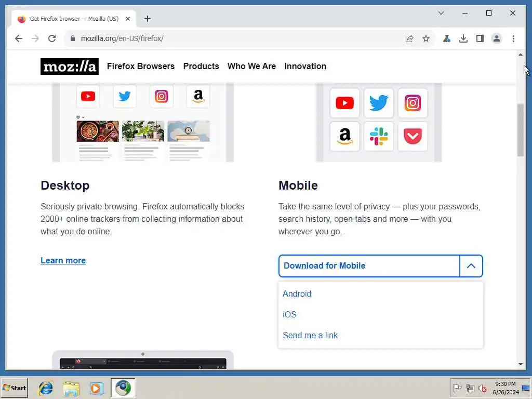
Task: Launch Internet Explorer from taskbar
Action: point(46,388)
